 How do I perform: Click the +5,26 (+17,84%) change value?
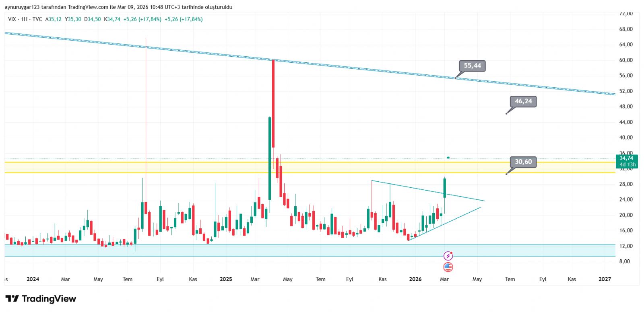coord(142,19)
